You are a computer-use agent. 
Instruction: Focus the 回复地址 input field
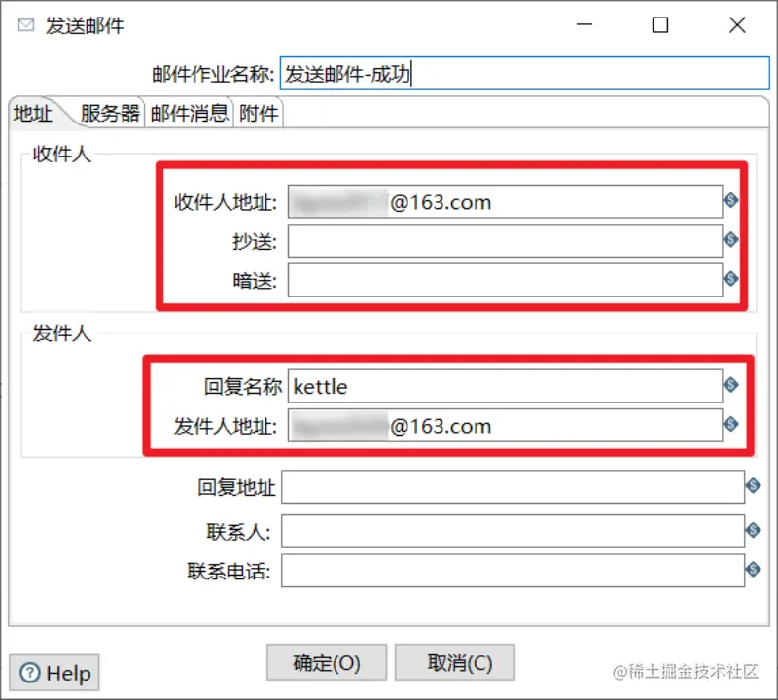pyautogui.click(x=513, y=487)
